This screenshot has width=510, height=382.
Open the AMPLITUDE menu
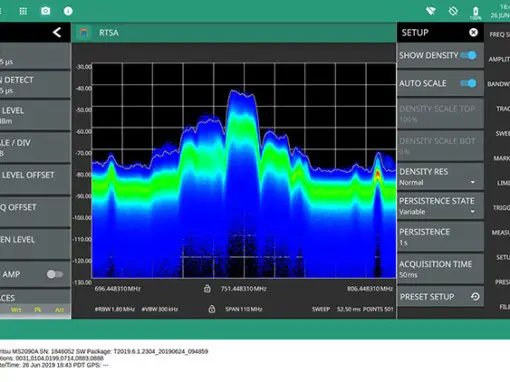tap(499, 59)
